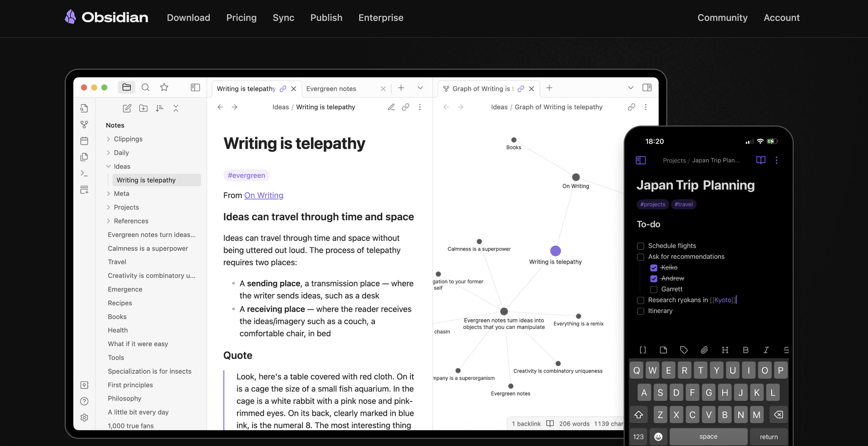Open graph view icon in ribbon
The image size is (868, 446).
pyautogui.click(x=84, y=125)
